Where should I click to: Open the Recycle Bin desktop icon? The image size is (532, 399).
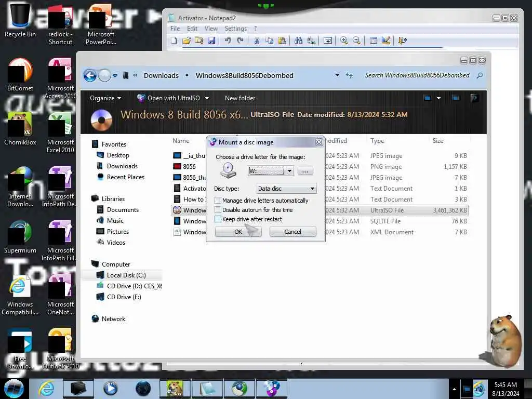tap(20, 20)
